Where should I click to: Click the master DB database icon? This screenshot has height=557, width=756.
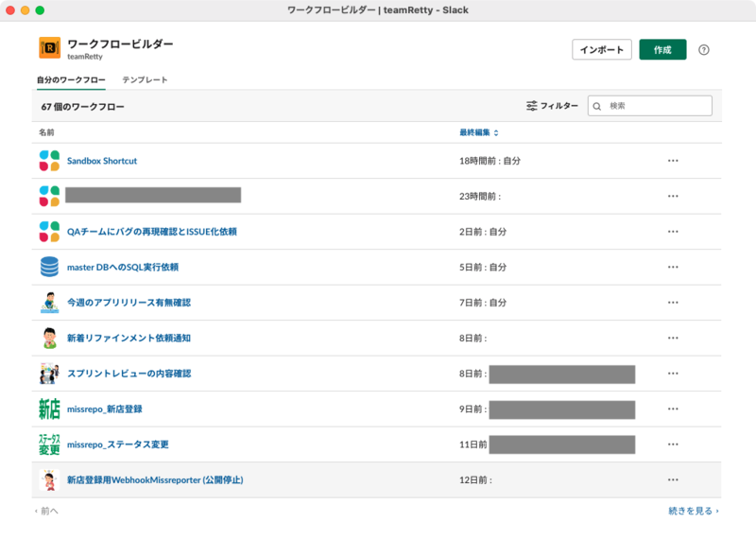tap(49, 267)
